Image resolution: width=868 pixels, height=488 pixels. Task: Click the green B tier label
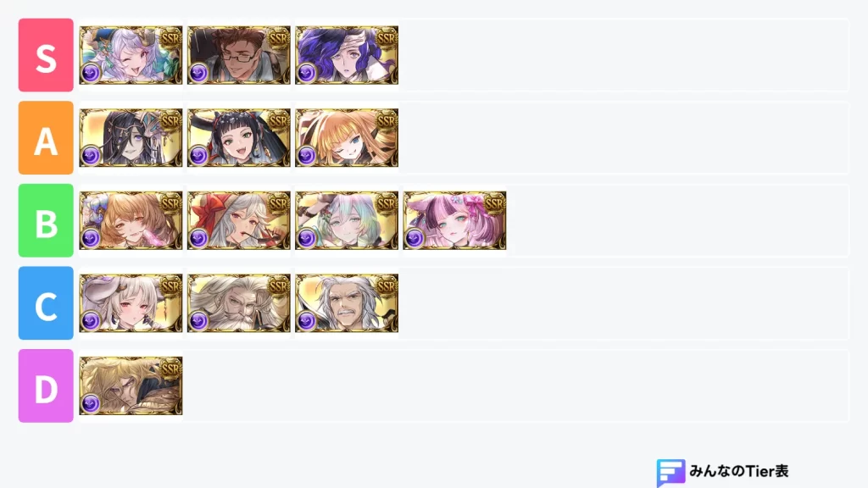[x=46, y=220]
